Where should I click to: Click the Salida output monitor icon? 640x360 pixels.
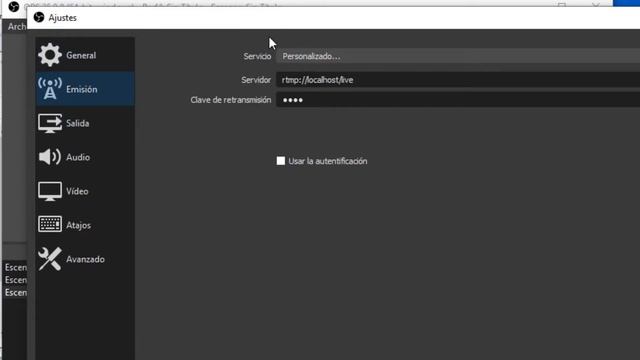tap(50, 123)
